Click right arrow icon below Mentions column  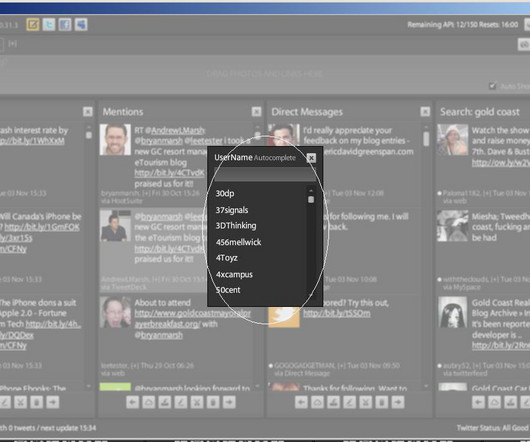pos(229,402)
